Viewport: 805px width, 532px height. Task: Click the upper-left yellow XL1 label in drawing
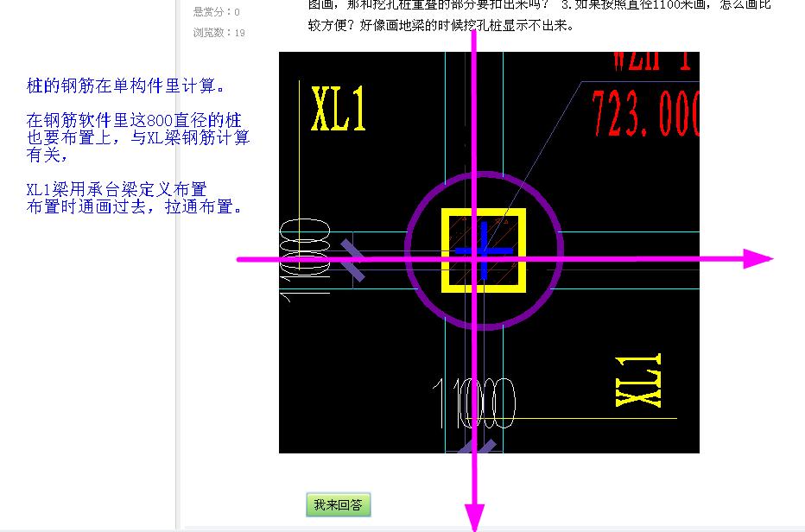(339, 109)
